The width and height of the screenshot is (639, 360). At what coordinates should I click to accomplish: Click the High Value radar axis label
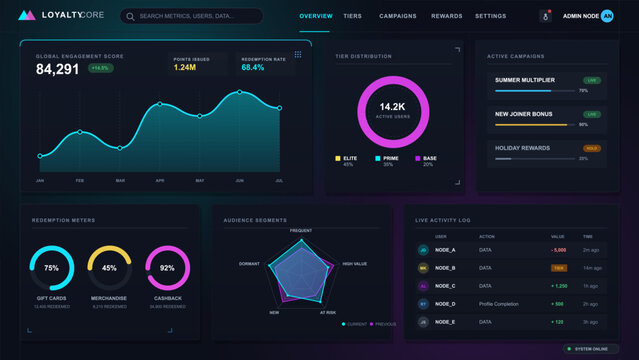355,264
